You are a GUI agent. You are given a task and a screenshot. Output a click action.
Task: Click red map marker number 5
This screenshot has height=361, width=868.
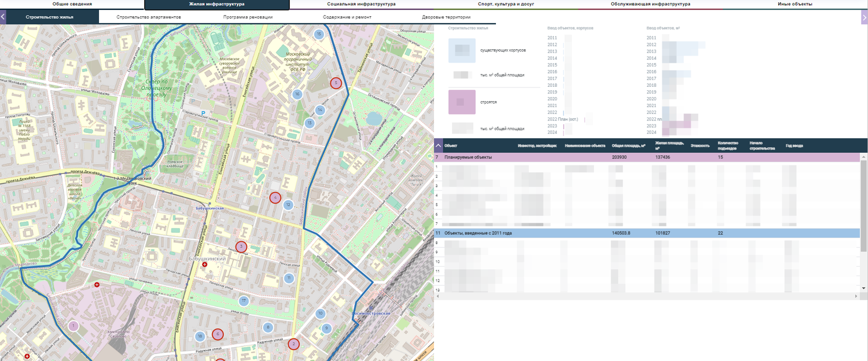[336, 83]
